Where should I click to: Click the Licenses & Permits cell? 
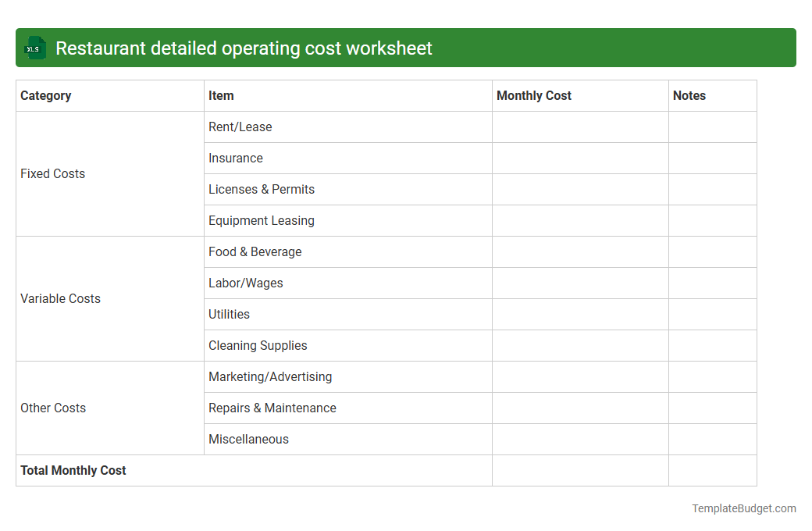262,189
